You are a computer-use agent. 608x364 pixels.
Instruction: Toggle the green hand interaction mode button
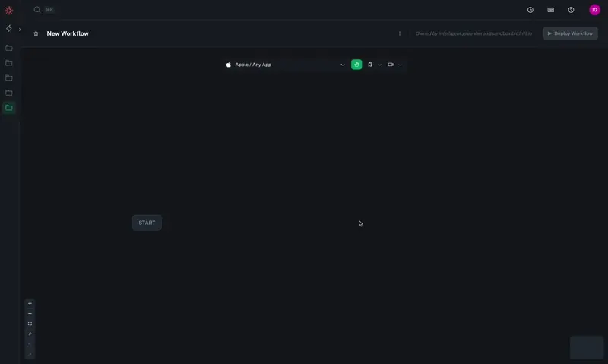coord(356,65)
